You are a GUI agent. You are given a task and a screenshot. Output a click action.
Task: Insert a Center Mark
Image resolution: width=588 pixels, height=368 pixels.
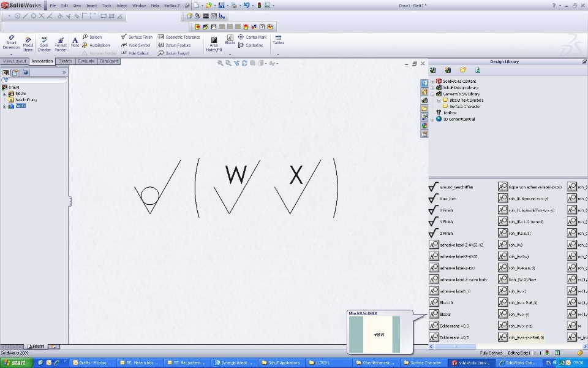(x=252, y=37)
